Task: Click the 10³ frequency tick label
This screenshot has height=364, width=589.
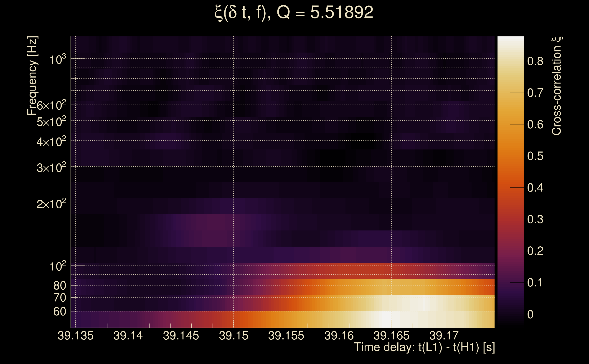Action: tap(58, 59)
